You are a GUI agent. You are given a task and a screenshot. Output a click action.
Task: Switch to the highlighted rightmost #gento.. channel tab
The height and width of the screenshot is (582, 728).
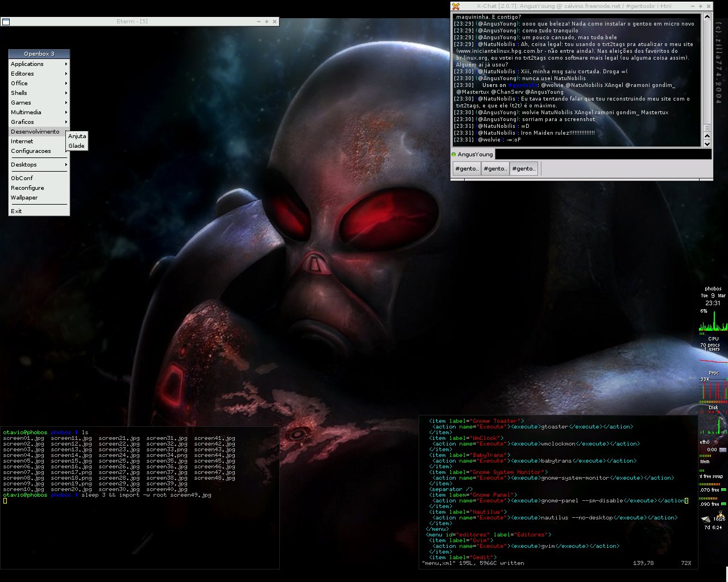pyautogui.click(x=523, y=169)
